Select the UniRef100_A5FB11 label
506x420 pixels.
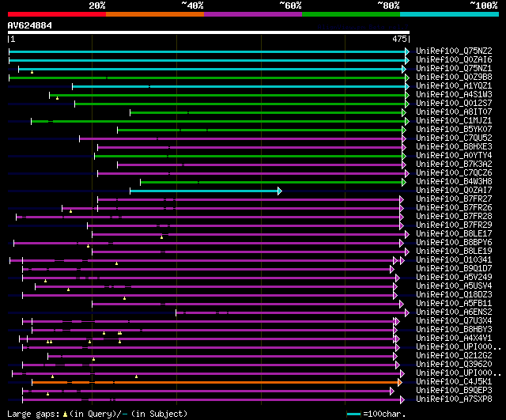coord(454,304)
